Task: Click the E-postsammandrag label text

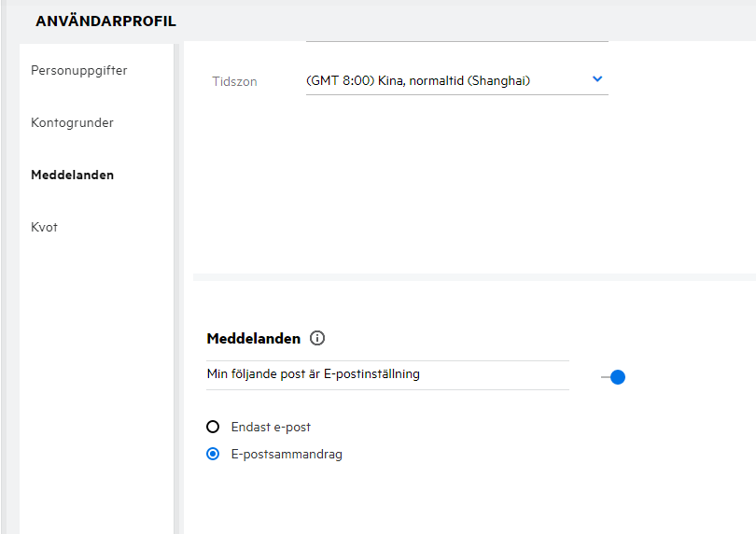Action: pos(287,455)
